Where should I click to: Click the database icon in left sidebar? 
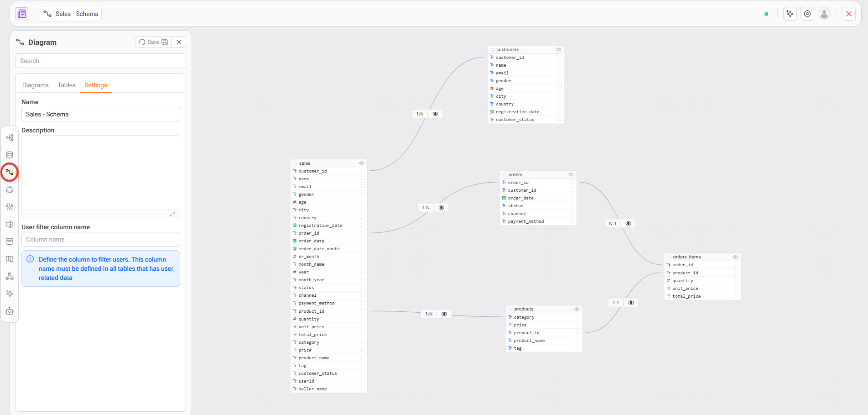point(10,155)
